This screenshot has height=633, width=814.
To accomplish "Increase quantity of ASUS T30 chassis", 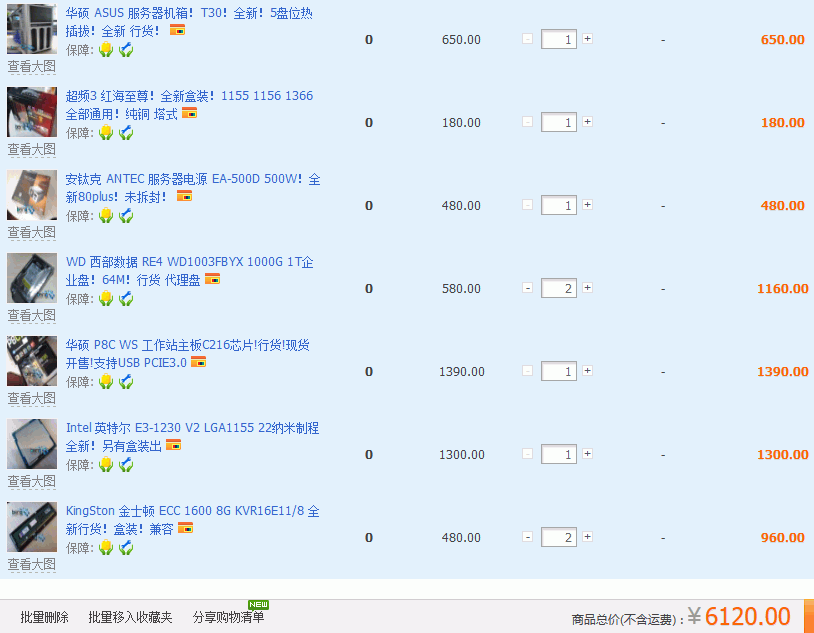I will pyautogui.click(x=588, y=38).
